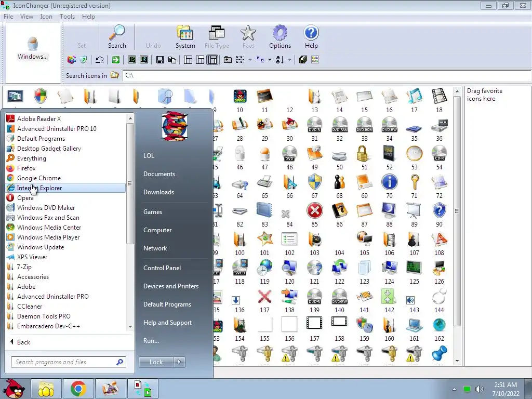Click the list view style icon

pyautogui.click(x=240, y=60)
